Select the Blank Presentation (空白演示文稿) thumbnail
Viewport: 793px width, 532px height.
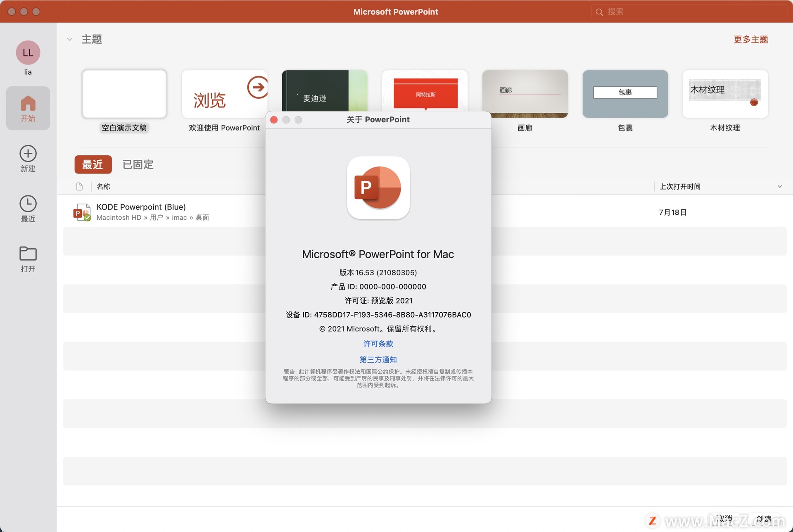coord(124,94)
